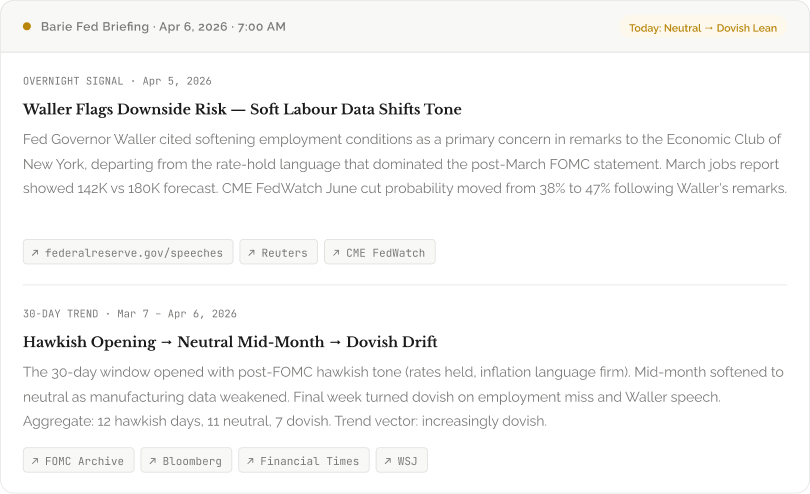Screen dimensions: 810x494
Task: Open the Hawkish Opening Neutral Mid-Month headline
Action: pos(230,342)
